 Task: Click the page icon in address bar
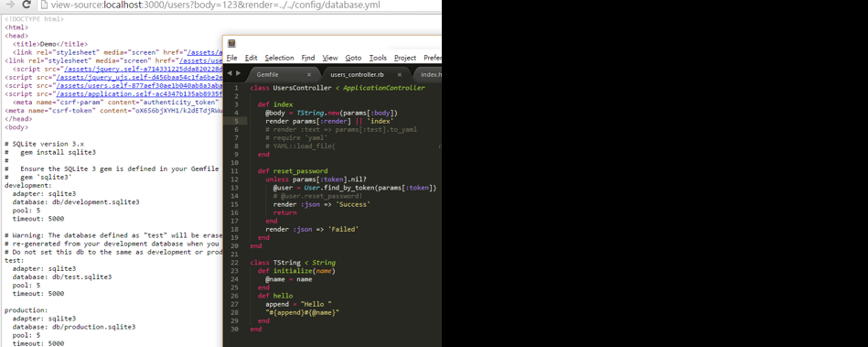(44, 5)
